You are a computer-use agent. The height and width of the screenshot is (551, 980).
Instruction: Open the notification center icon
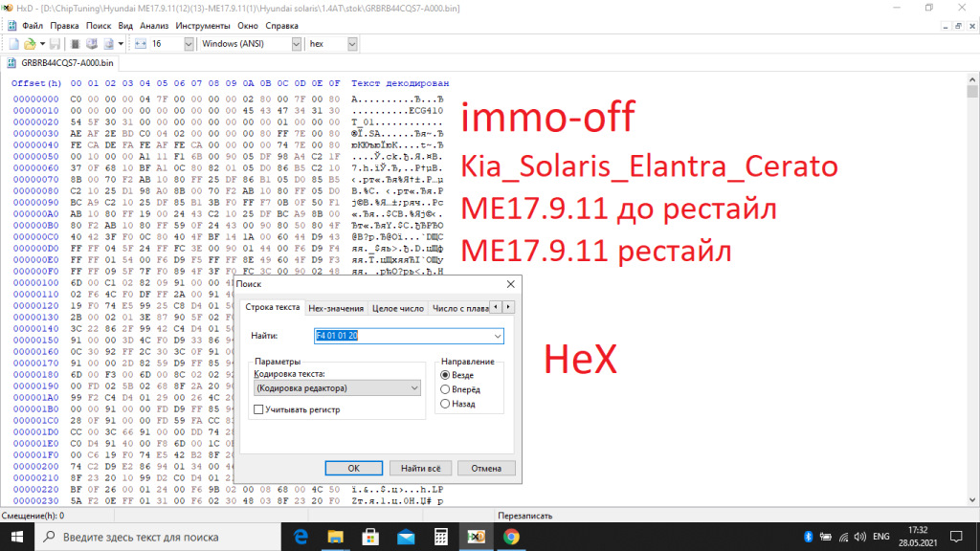pos(956,537)
